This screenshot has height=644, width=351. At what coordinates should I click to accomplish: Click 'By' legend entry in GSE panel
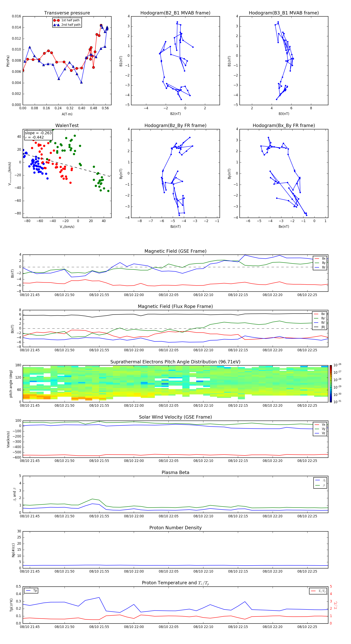pos(320,263)
